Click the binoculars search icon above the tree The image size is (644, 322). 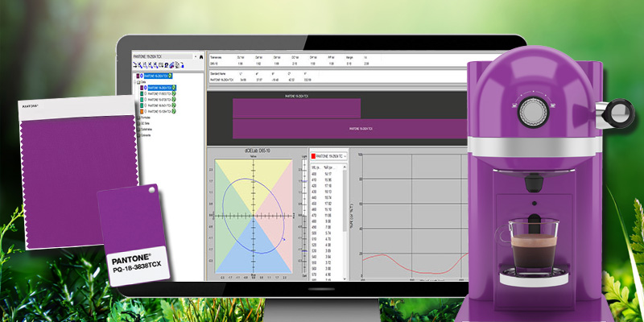click(x=201, y=56)
